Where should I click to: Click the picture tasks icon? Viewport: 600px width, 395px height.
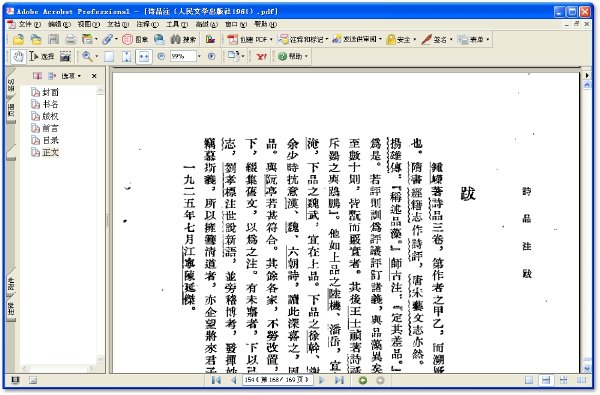coord(210,39)
